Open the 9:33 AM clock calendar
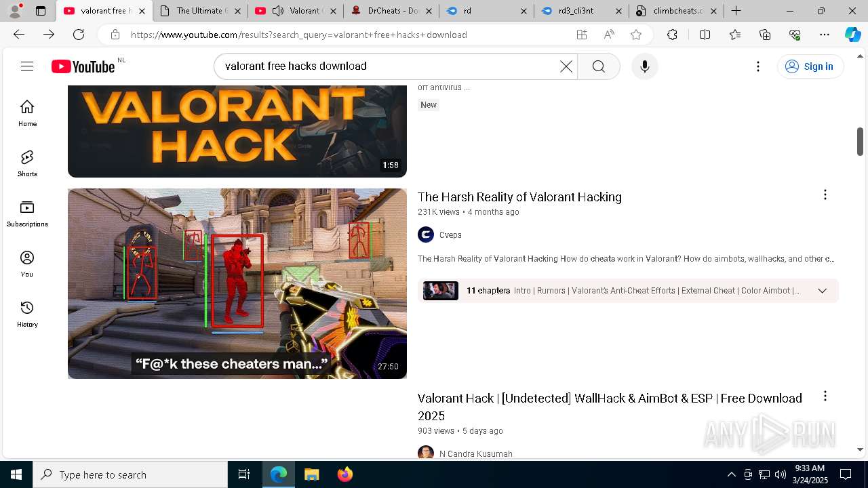The height and width of the screenshot is (488, 868). [809, 474]
